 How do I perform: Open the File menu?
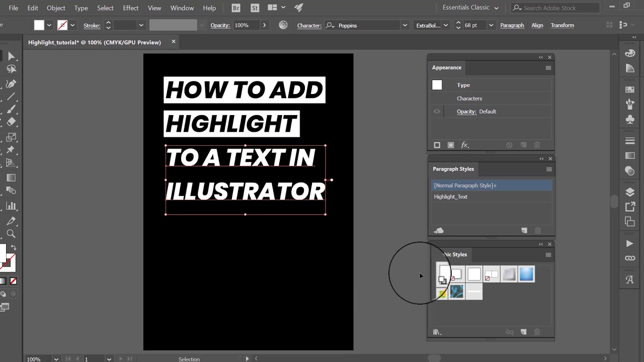[14, 8]
